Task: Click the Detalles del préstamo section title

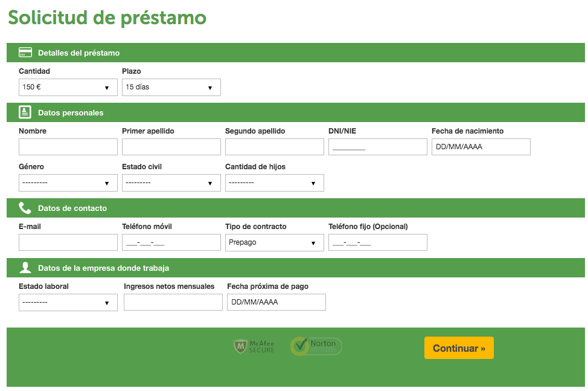Action: pyautogui.click(x=78, y=53)
